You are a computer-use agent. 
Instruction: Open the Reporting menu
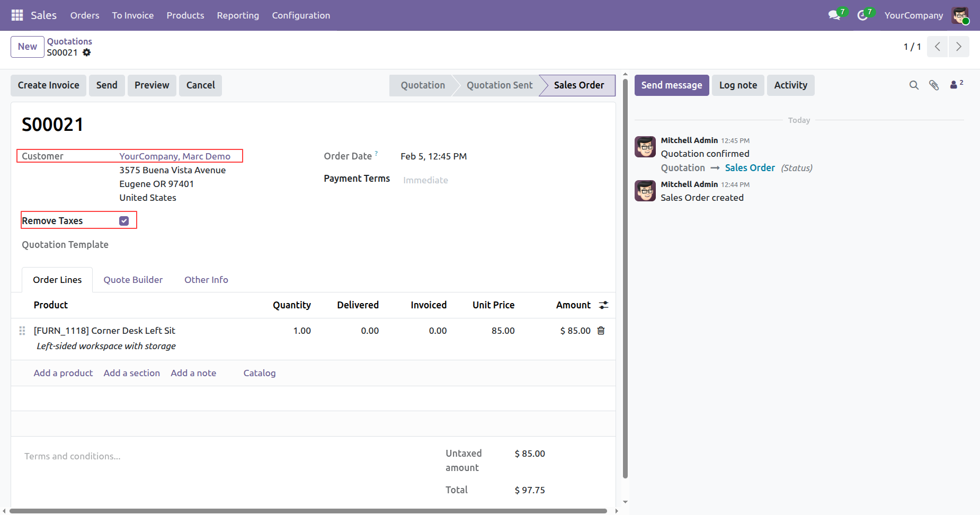click(238, 15)
